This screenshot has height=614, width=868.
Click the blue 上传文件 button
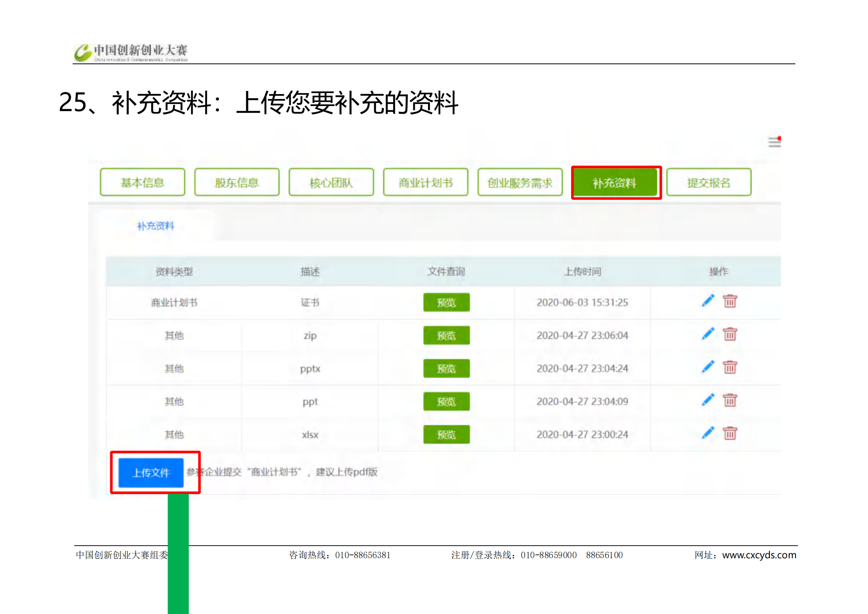tap(151, 472)
